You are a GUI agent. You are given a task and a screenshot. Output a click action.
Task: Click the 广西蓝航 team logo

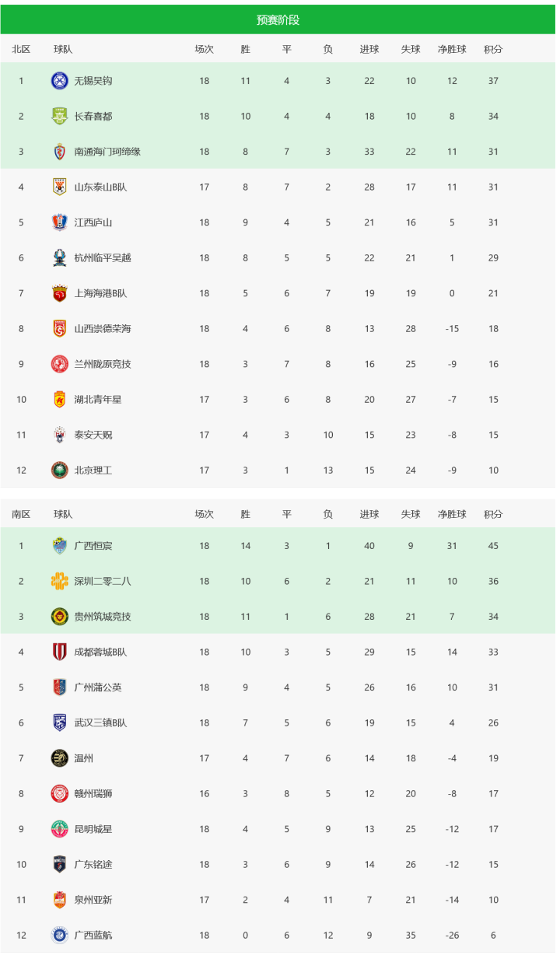(60, 935)
